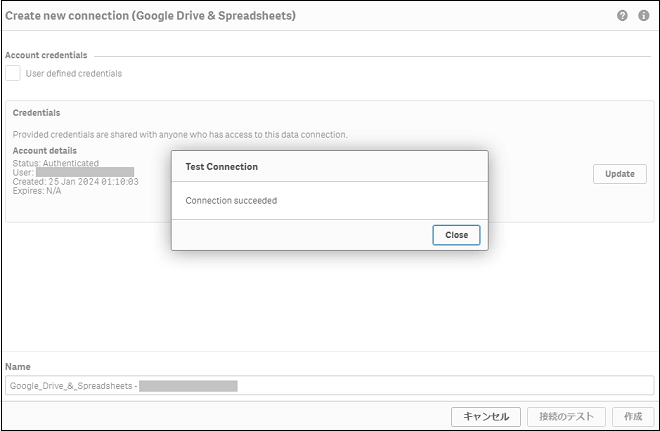Click the Created date timestamp line

tap(75, 182)
